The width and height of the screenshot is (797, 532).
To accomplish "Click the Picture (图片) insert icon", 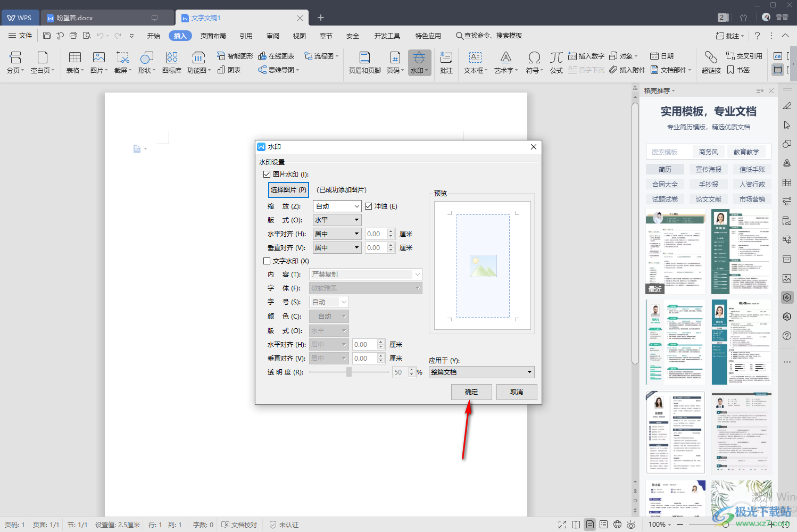I will tap(99, 62).
